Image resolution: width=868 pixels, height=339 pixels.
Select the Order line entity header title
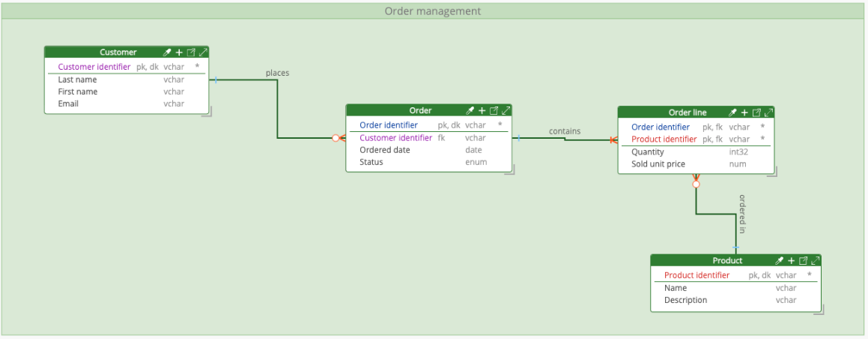[688, 112]
